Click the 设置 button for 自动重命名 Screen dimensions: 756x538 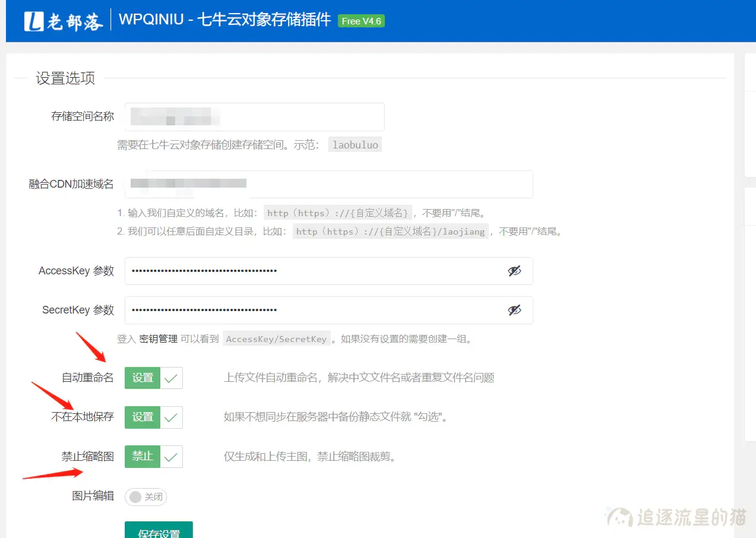pos(142,378)
